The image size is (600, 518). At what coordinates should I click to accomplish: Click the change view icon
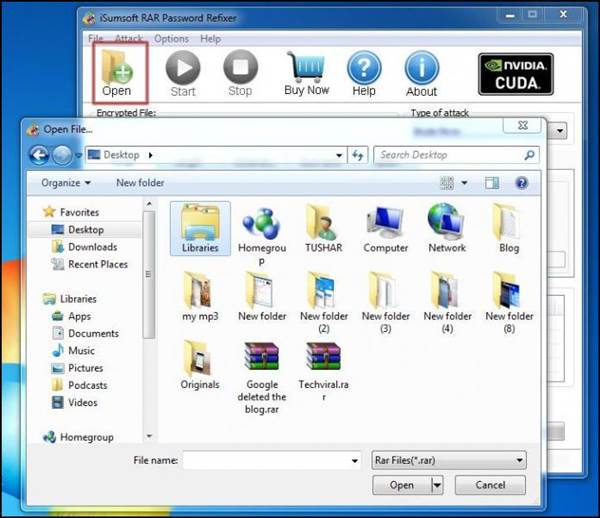(447, 183)
